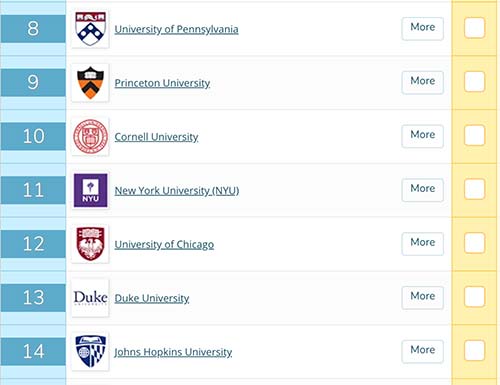This screenshot has width=500, height=385.
Task: Tick the Johns Hopkins University checkbox
Action: [474, 350]
